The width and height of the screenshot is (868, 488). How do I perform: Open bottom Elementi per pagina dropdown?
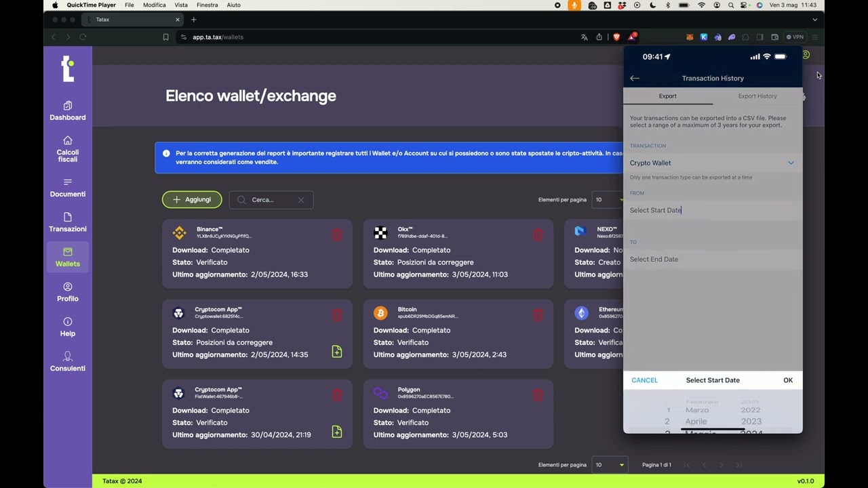tap(610, 465)
